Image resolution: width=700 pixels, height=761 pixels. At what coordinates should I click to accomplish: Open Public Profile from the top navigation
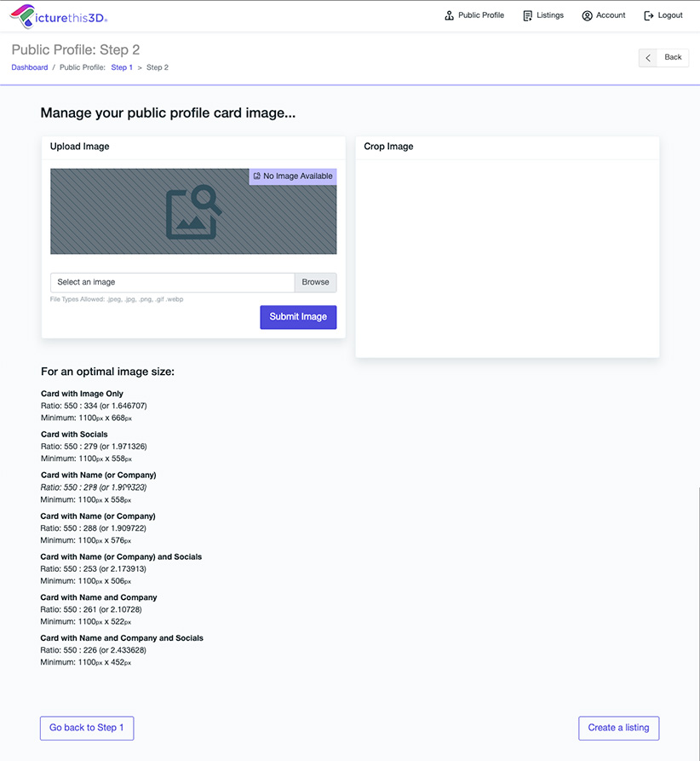click(481, 15)
